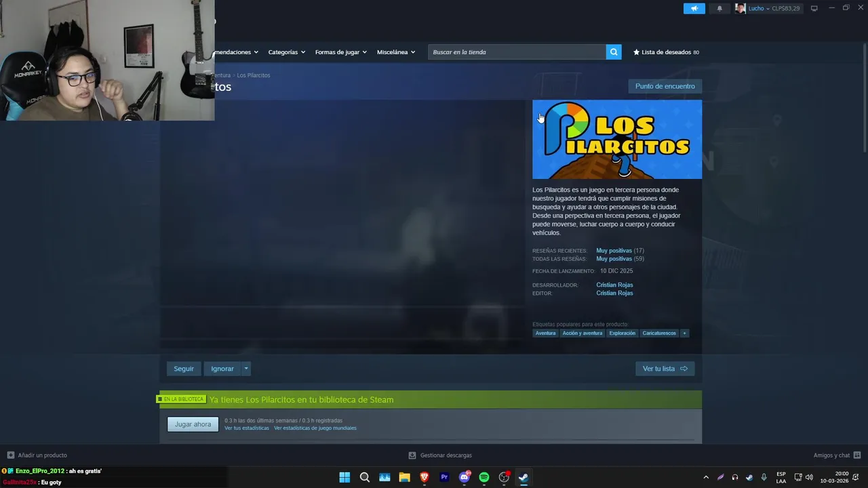Open Premiere Pro from taskbar
The width and height of the screenshot is (868, 488).
tap(444, 477)
